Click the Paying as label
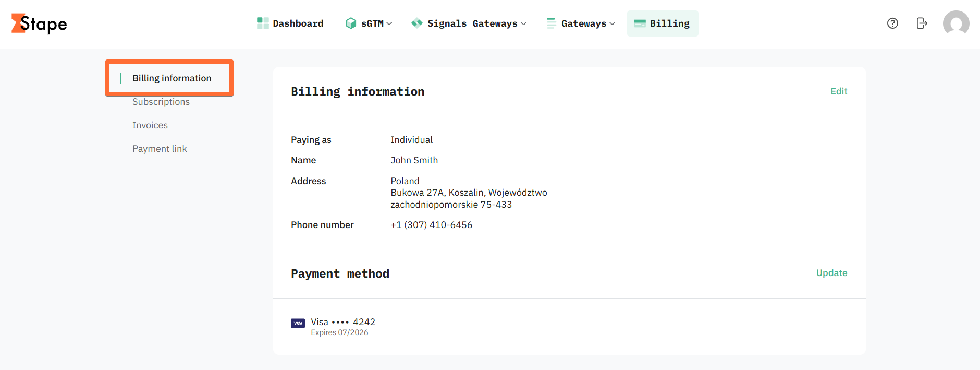980x370 pixels. tap(311, 140)
